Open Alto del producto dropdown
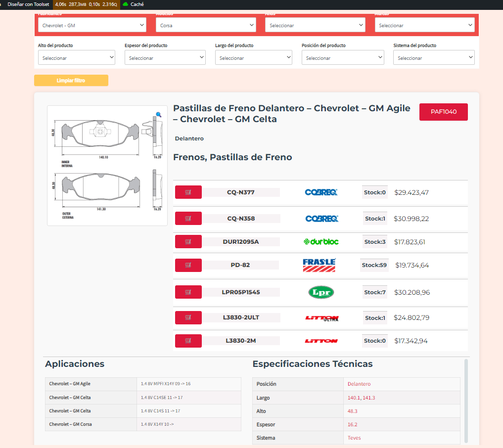The height and width of the screenshot is (448, 503). point(77,58)
